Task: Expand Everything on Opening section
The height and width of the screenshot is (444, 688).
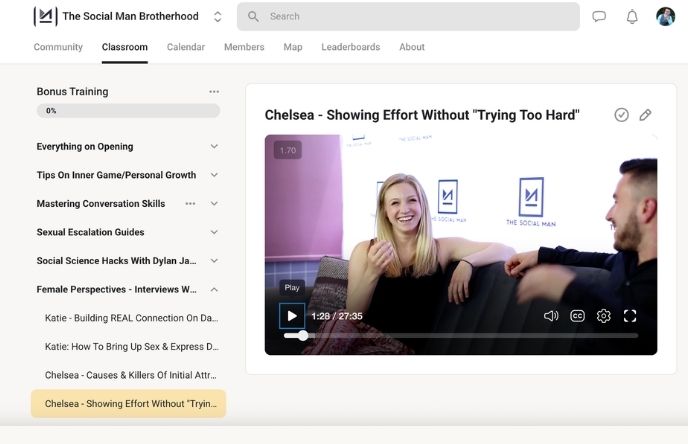Action: (x=214, y=147)
